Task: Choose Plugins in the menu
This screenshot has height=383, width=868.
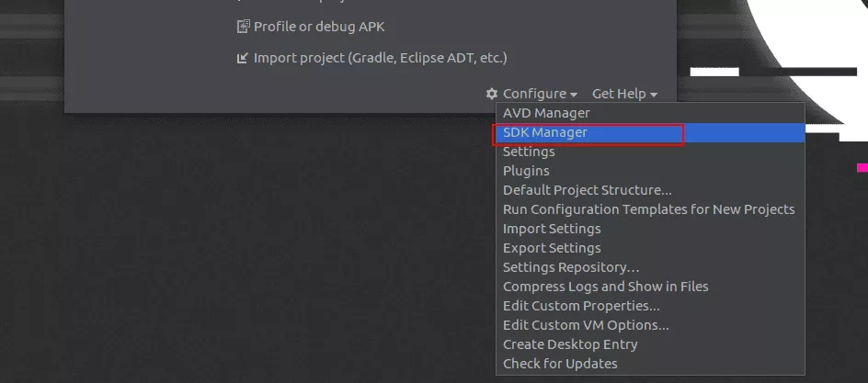Action: [x=526, y=171]
